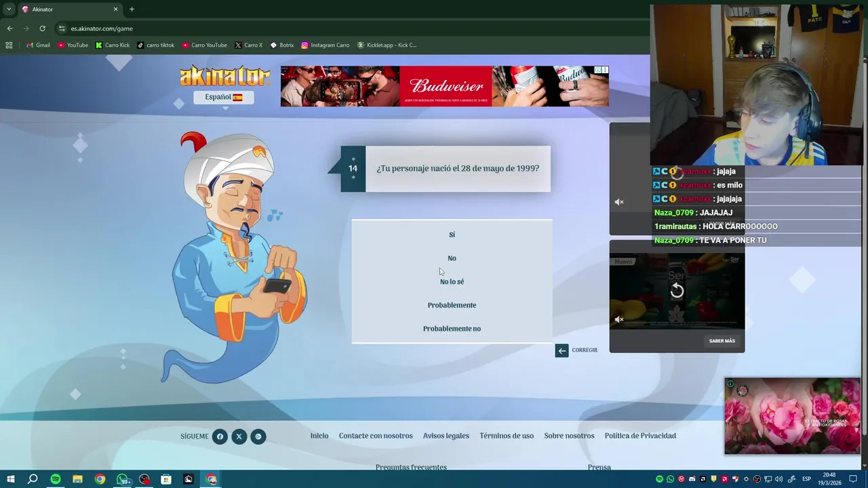This screenshot has height=488, width=868.
Task: Open 'Contacte con nosotros' link
Action: click(376, 436)
